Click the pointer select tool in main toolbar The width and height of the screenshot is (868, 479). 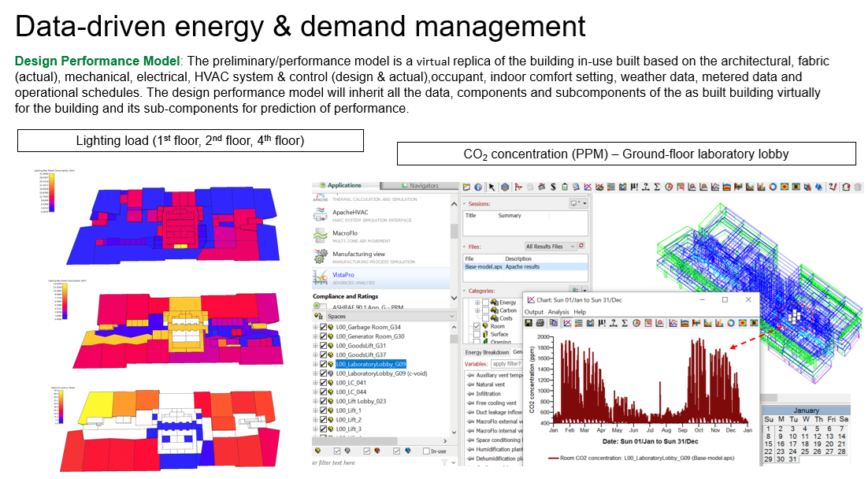point(491,188)
